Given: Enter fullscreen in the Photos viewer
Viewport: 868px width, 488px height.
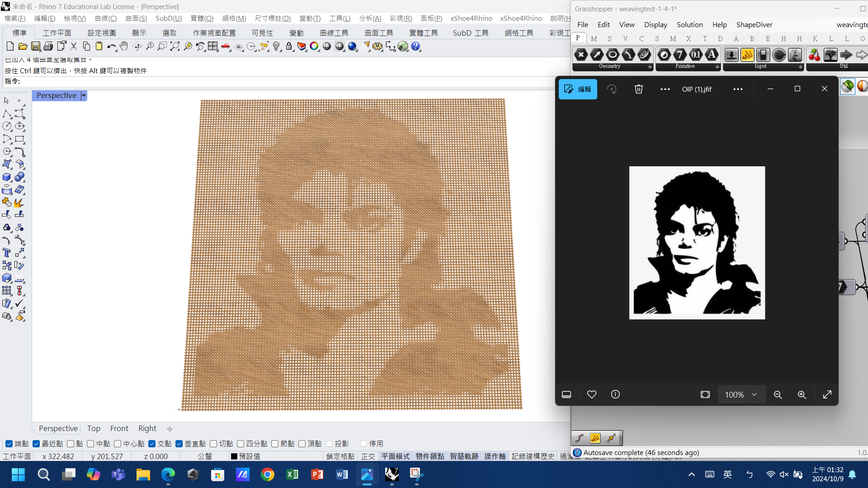Looking at the screenshot, I should point(827,394).
